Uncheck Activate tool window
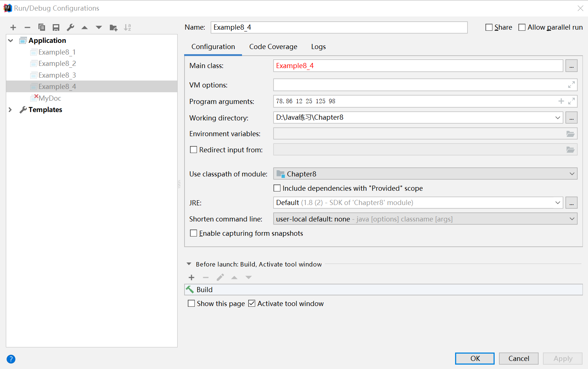588x369 pixels. click(x=252, y=303)
